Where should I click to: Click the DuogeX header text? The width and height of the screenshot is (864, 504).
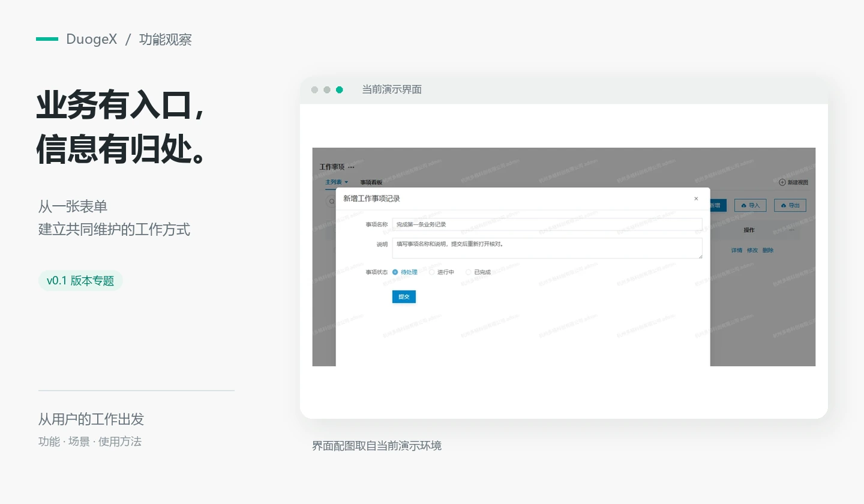pos(92,40)
